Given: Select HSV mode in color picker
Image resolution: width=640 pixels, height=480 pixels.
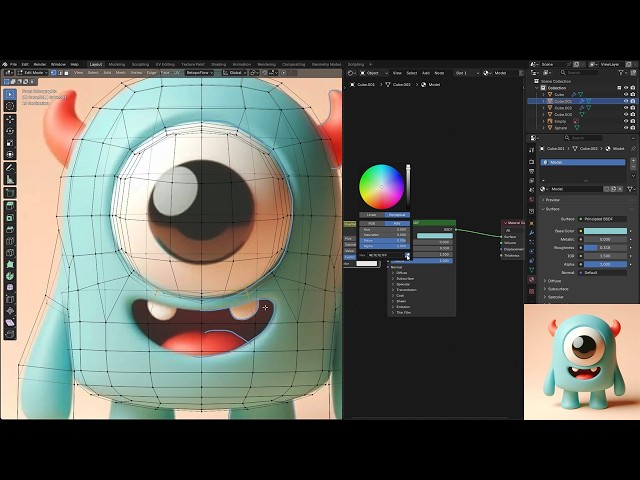Looking at the screenshot, I should (397, 224).
